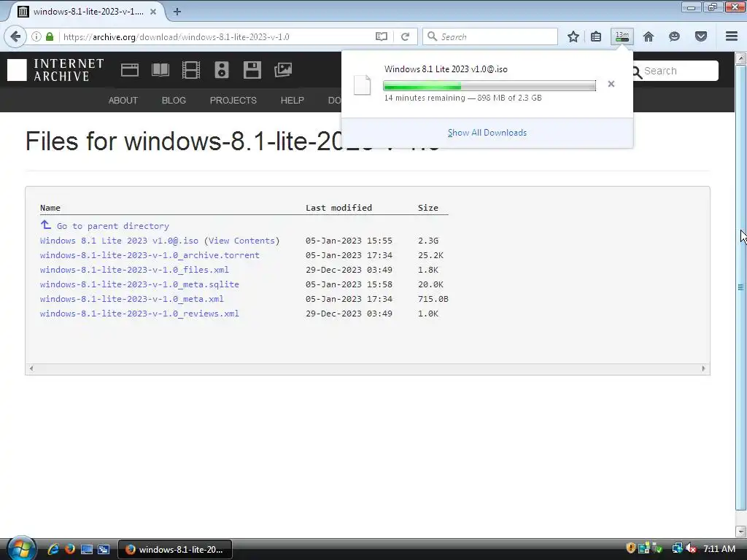Click the 05-Jan-2023 15:55 date cell
The width and height of the screenshot is (747, 560).
349,241
